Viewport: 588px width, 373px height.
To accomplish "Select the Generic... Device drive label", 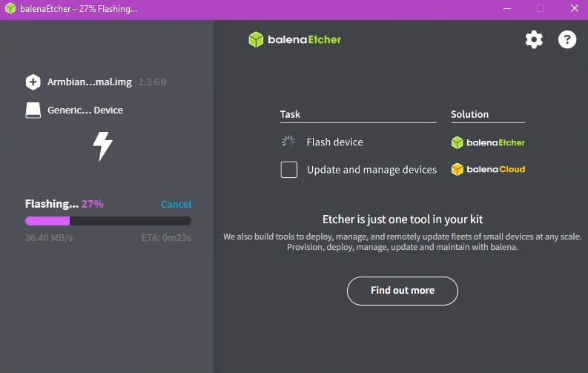I will coord(85,110).
